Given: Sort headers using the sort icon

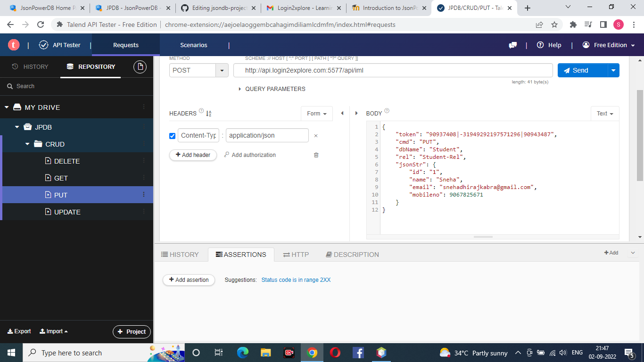Looking at the screenshot, I should pyautogui.click(x=208, y=113).
